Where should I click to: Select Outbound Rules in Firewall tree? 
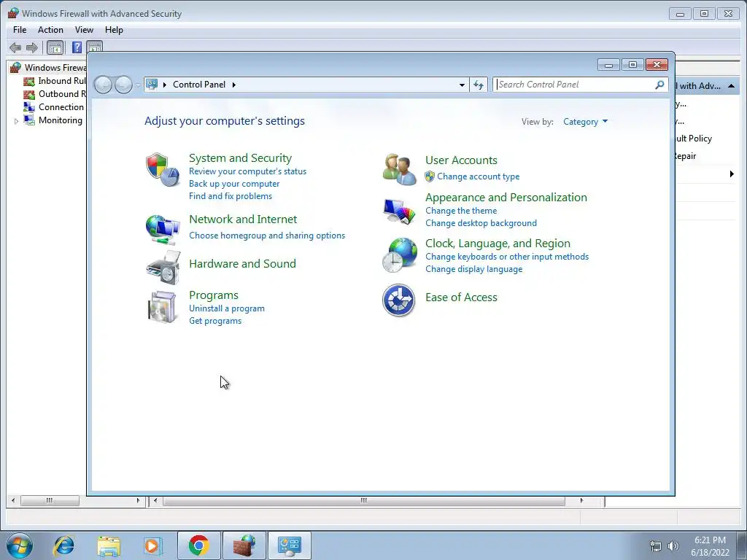tap(55, 94)
